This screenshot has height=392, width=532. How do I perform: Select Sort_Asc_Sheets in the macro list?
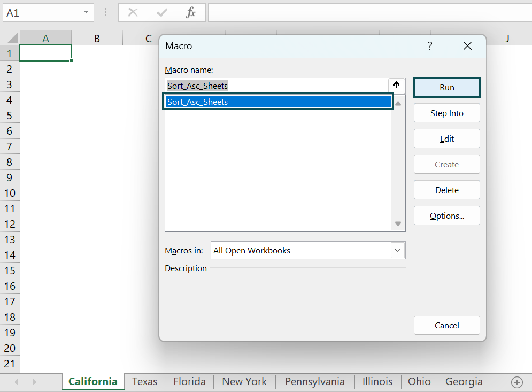coord(278,102)
